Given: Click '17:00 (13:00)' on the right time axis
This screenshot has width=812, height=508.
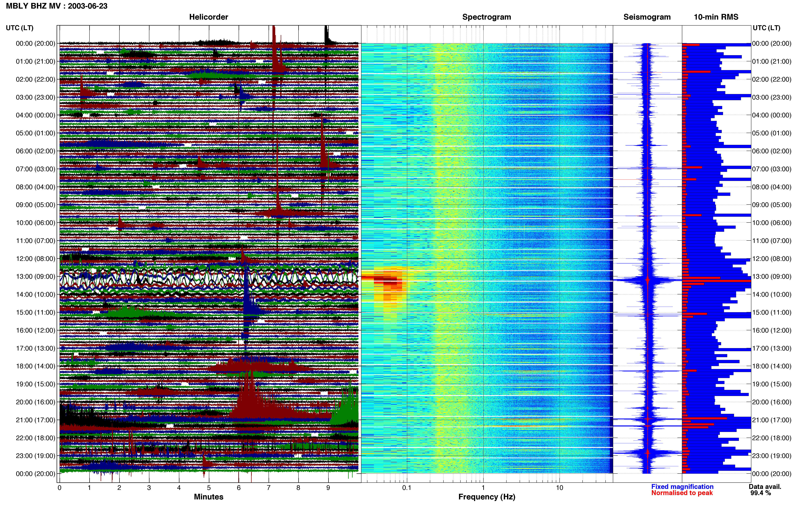Looking at the screenshot, I should [772, 348].
